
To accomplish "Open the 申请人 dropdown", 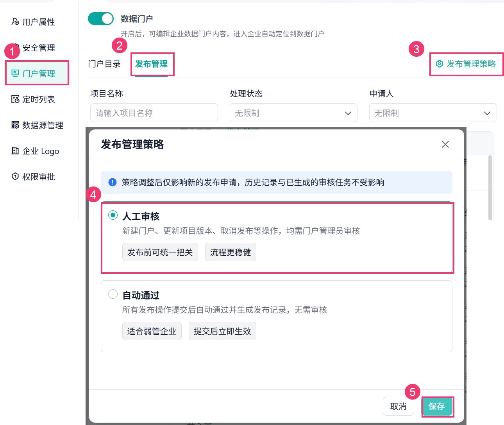I will [x=433, y=113].
